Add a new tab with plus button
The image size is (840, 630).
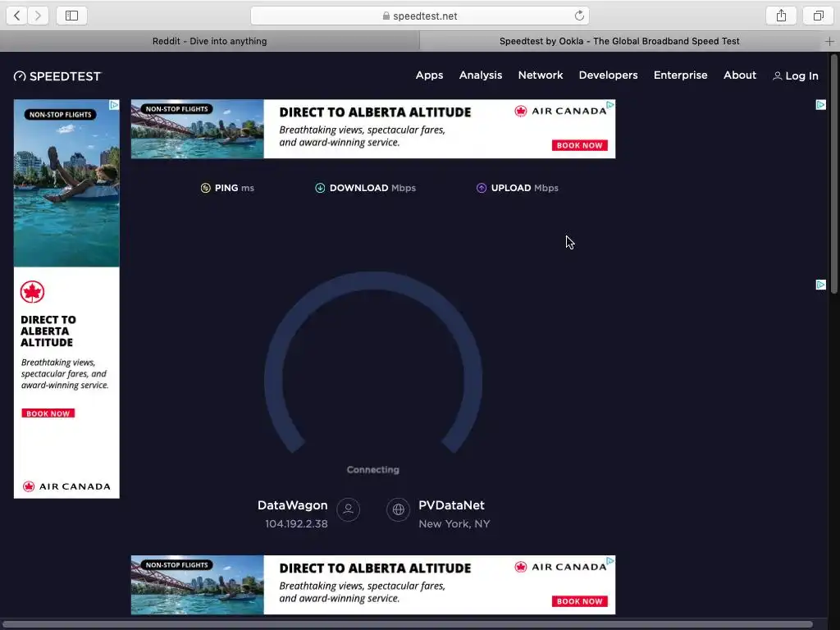829,41
